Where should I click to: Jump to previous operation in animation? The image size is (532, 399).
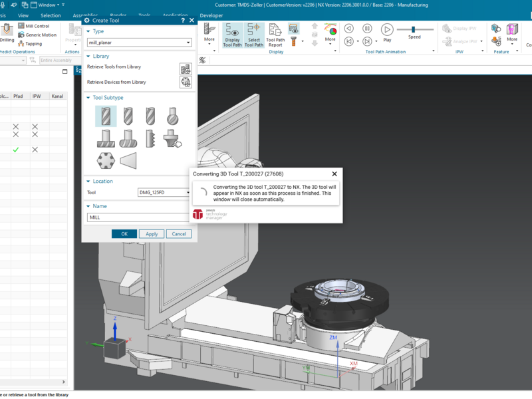[x=348, y=41]
